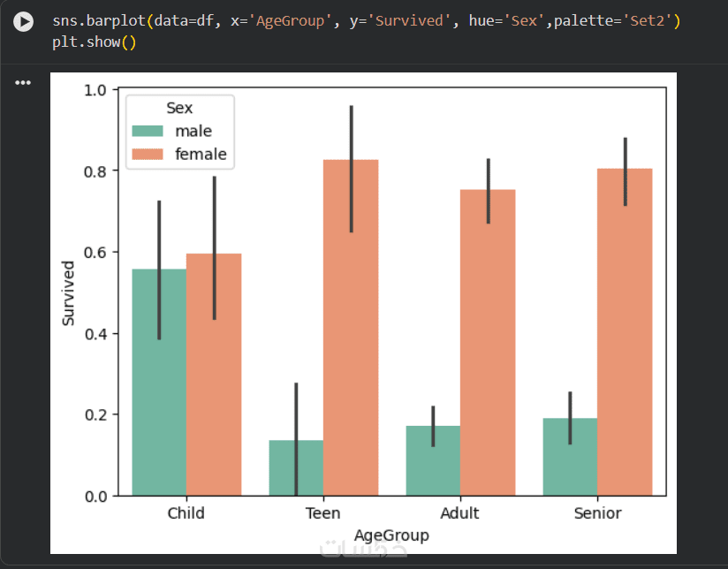Open the cell output options ellipsis
Viewport: 728px width, 569px height.
click(23, 83)
